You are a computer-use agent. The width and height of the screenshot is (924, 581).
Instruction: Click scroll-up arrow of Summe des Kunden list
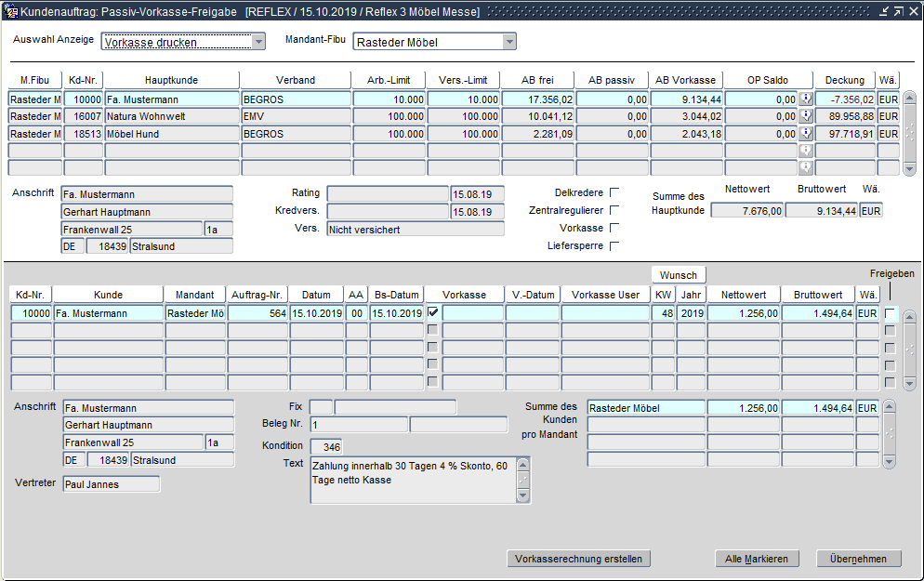[x=890, y=407]
